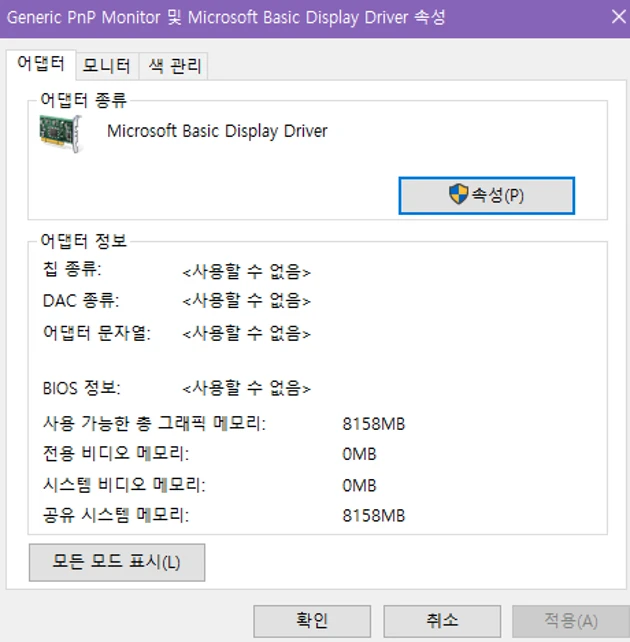
Task: Close the properties dialog window
Action: point(619,17)
